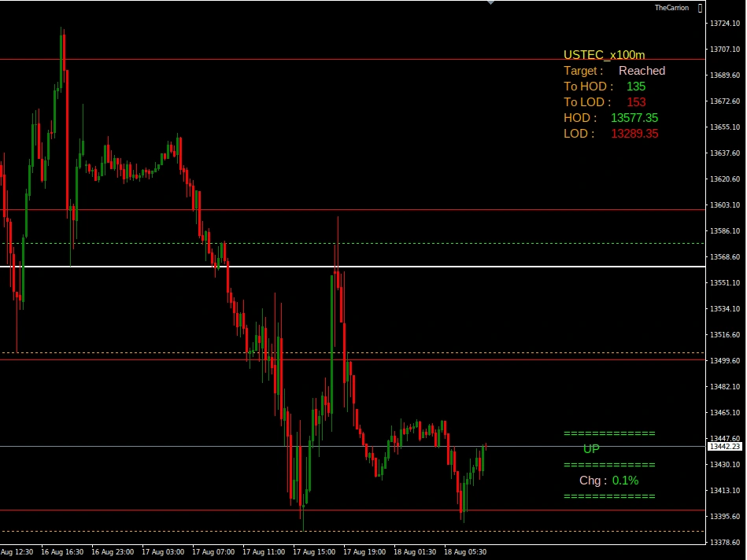Select the red line at 13603.10 level
Screen dimensions: 747x560
(353, 209)
